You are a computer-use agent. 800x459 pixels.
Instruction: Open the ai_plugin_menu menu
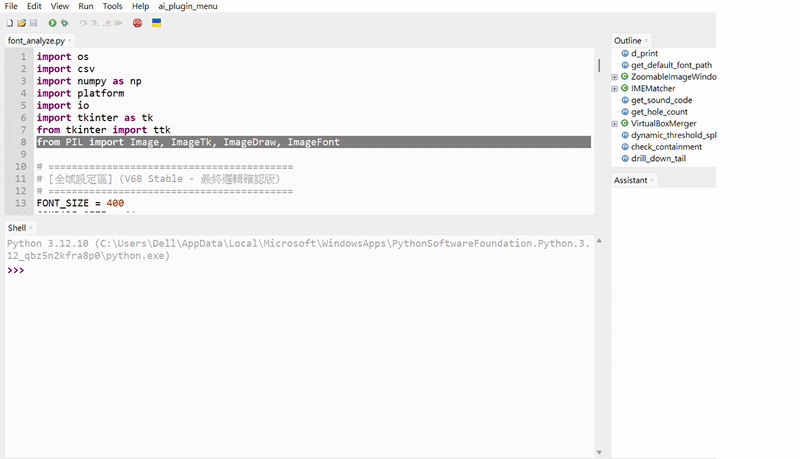188,6
